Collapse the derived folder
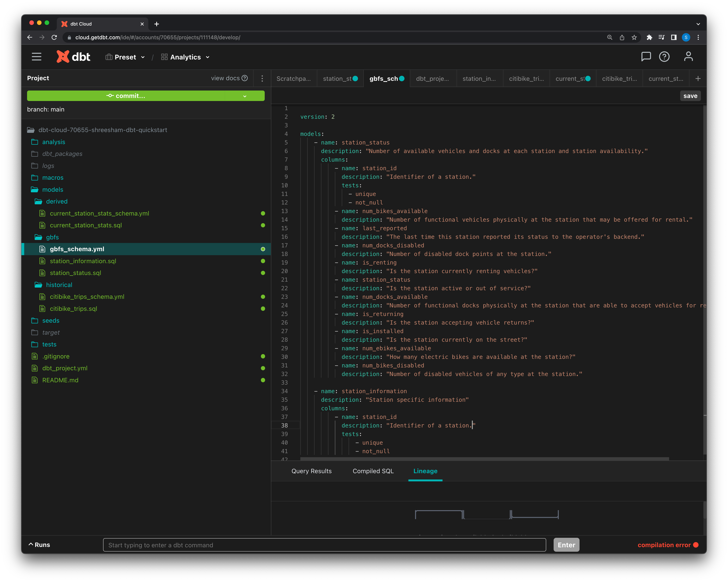This screenshot has height=582, width=728. tap(56, 202)
